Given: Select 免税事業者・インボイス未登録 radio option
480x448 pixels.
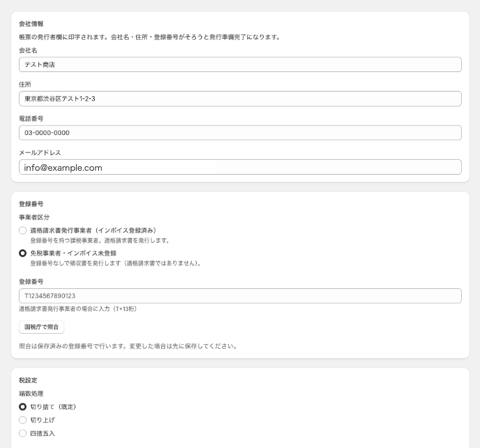Looking at the screenshot, I should [23, 253].
